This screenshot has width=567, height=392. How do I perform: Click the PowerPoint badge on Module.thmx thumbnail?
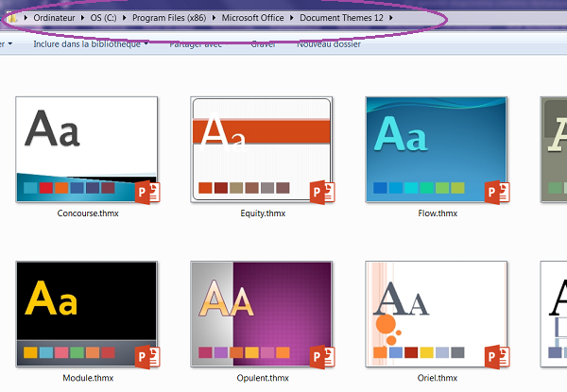point(148,357)
